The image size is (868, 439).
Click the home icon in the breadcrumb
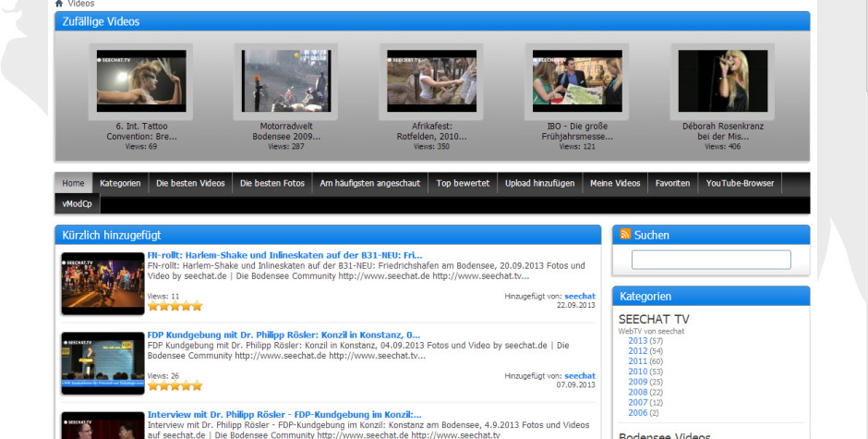click(59, 4)
